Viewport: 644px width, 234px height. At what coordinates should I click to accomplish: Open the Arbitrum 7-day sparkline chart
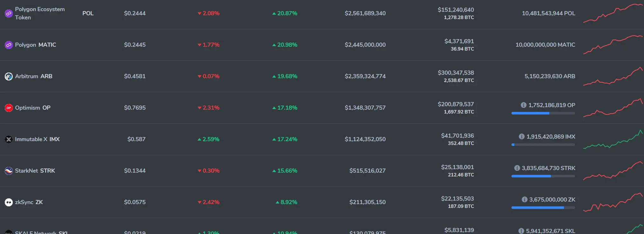613,76
